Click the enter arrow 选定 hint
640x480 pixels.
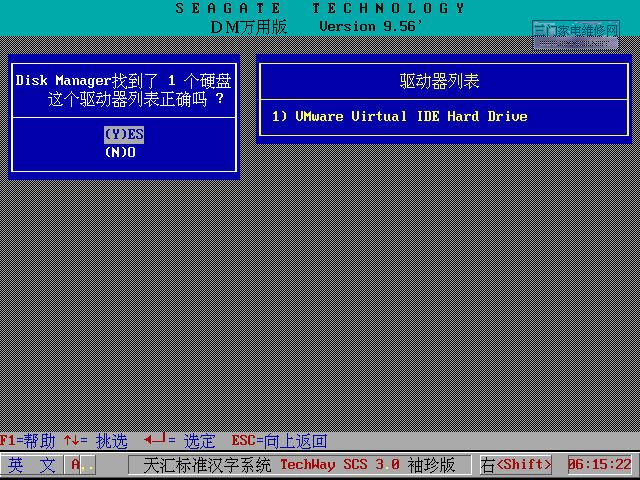click(179, 441)
